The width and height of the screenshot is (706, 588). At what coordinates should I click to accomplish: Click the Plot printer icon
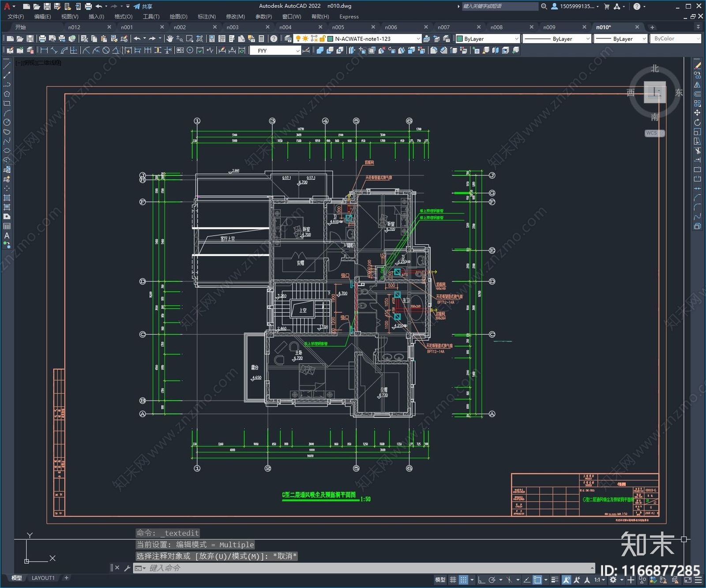click(42, 39)
